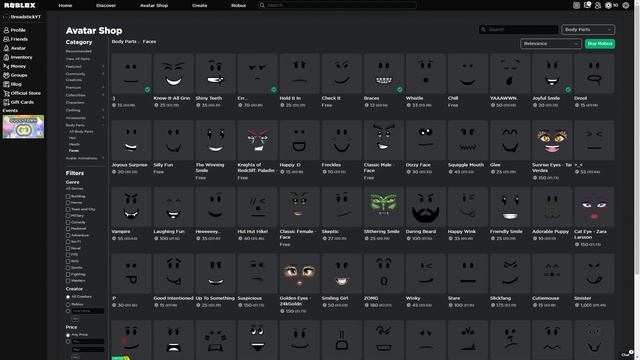Select the All Creators radio button
640x360 pixels.
tap(68, 297)
